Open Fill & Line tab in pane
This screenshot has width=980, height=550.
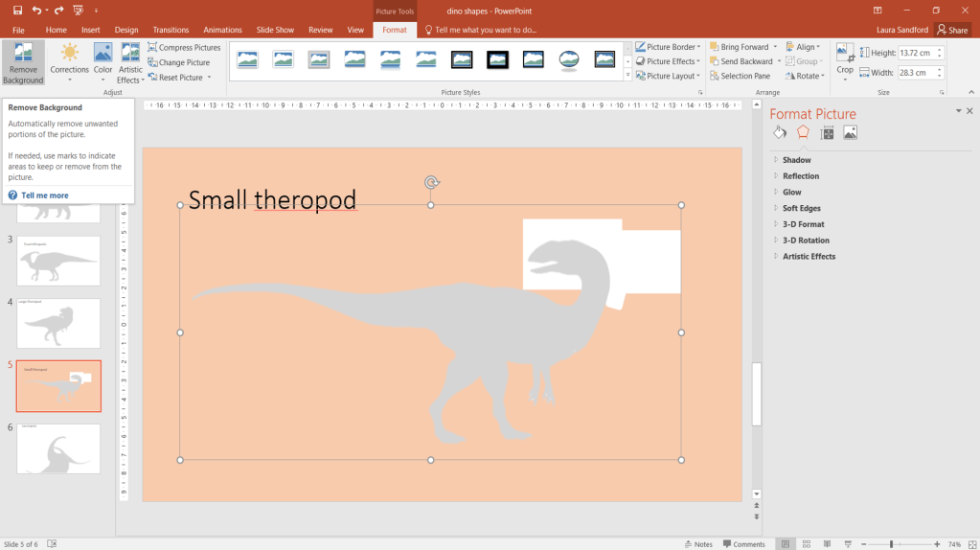click(780, 132)
